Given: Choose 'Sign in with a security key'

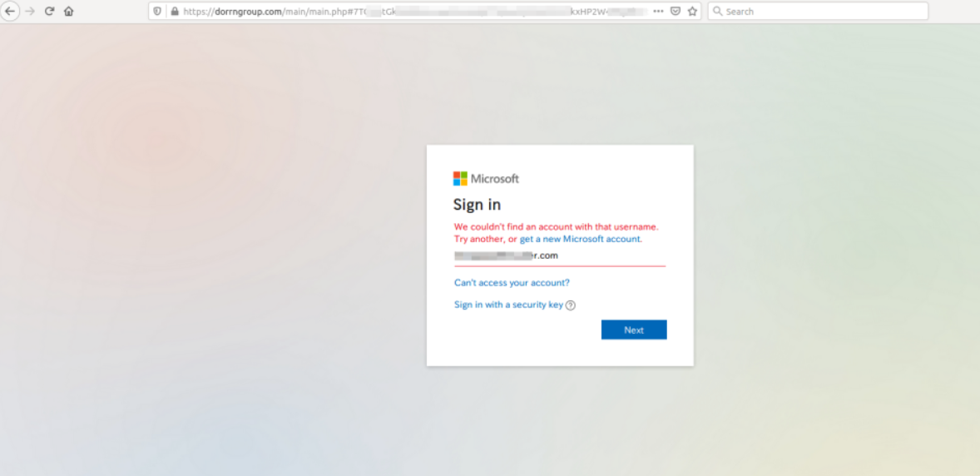Looking at the screenshot, I should tap(509, 305).
